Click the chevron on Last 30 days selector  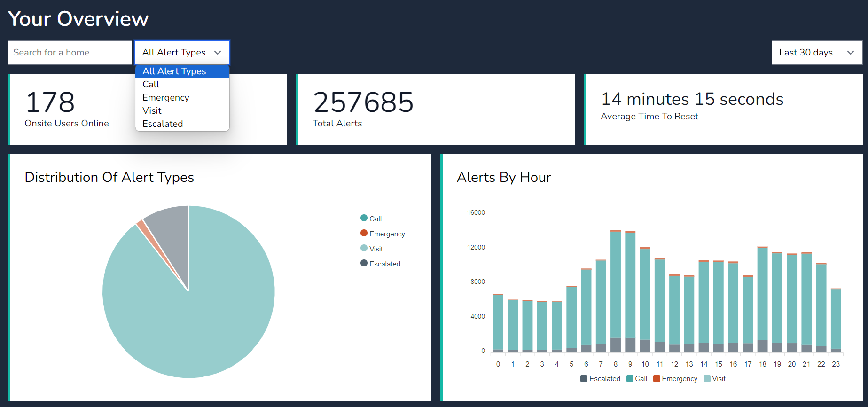(x=850, y=53)
